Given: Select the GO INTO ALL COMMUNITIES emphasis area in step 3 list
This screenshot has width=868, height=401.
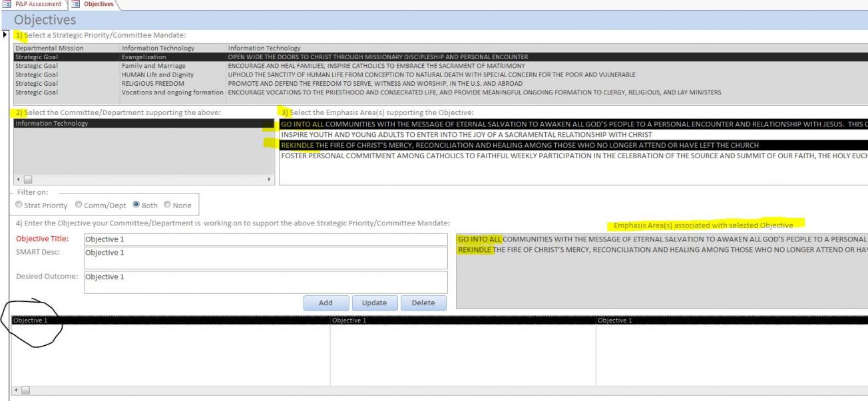Looking at the screenshot, I should click(574, 124).
